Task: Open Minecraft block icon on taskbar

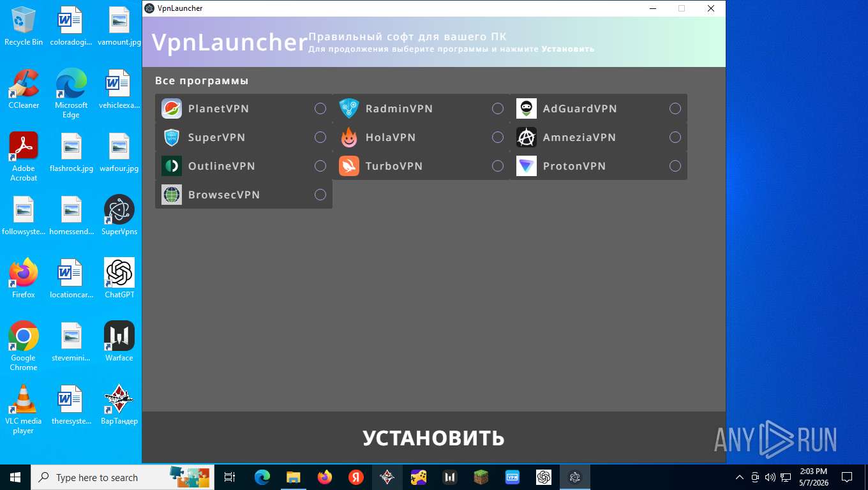Action: (x=481, y=477)
